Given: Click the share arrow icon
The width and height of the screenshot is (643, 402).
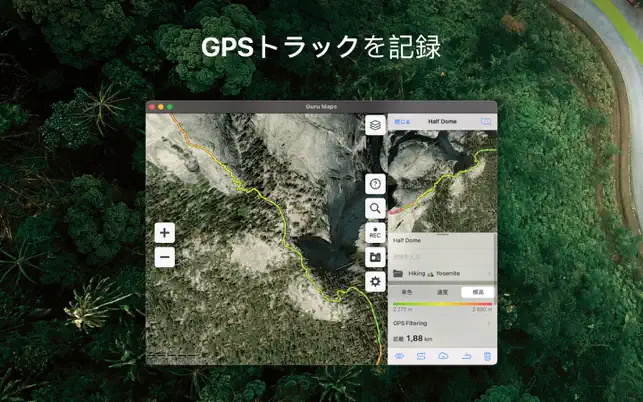Looking at the screenshot, I should point(466,356).
